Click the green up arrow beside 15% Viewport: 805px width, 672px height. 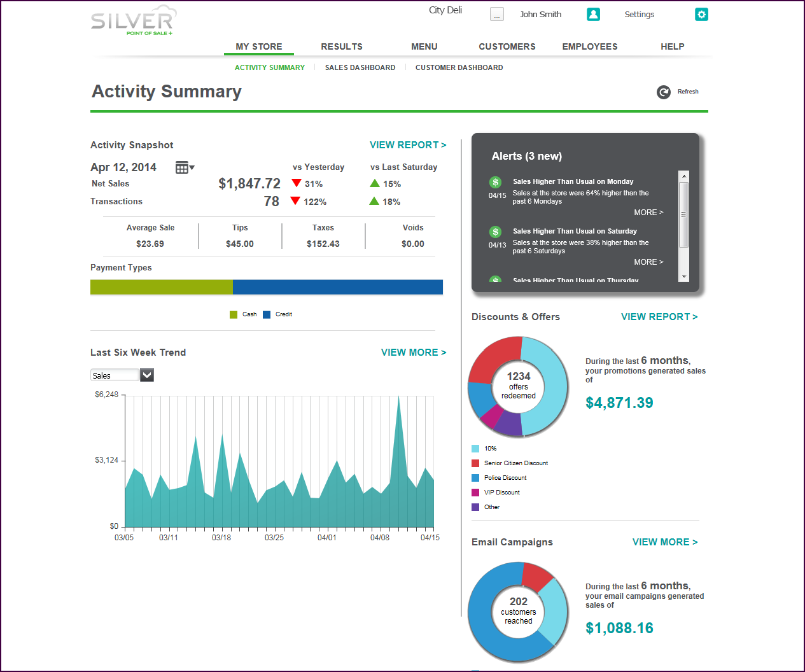[x=375, y=183]
